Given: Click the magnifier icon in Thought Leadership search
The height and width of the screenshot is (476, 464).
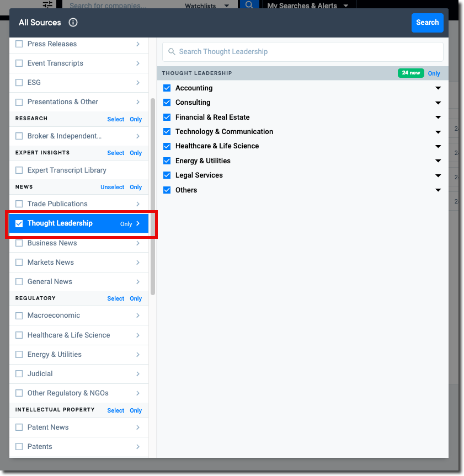Looking at the screenshot, I should point(172,52).
